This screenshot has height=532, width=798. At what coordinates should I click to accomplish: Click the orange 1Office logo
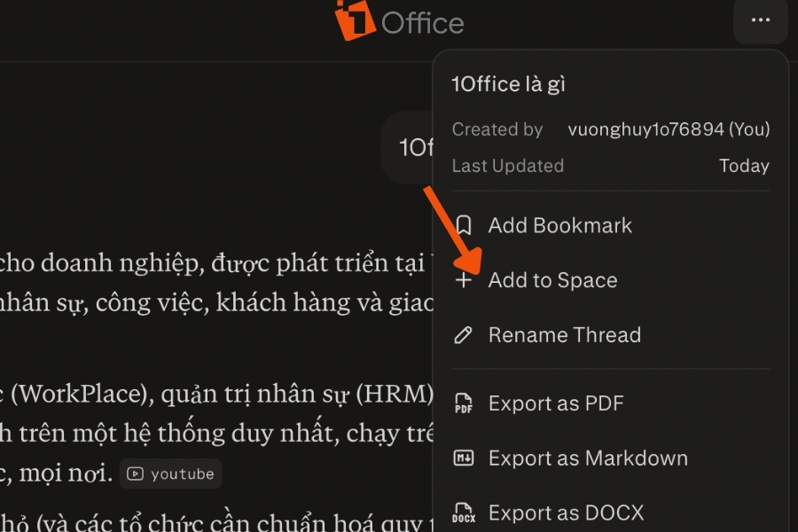click(355, 20)
